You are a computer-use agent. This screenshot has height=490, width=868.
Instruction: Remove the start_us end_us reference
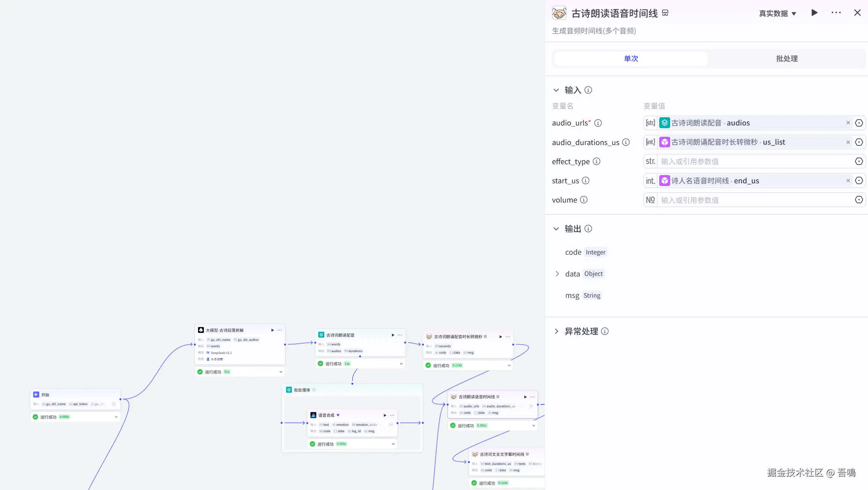point(848,181)
